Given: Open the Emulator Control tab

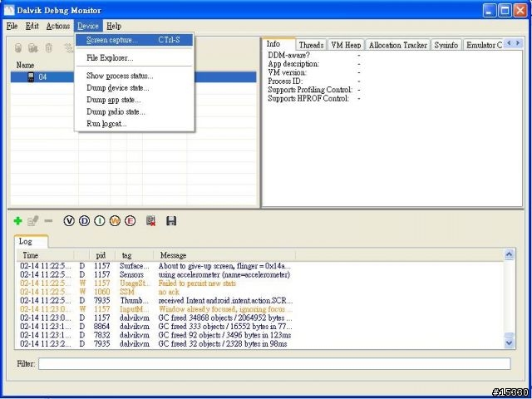Looking at the screenshot, I should pyautogui.click(x=484, y=45).
